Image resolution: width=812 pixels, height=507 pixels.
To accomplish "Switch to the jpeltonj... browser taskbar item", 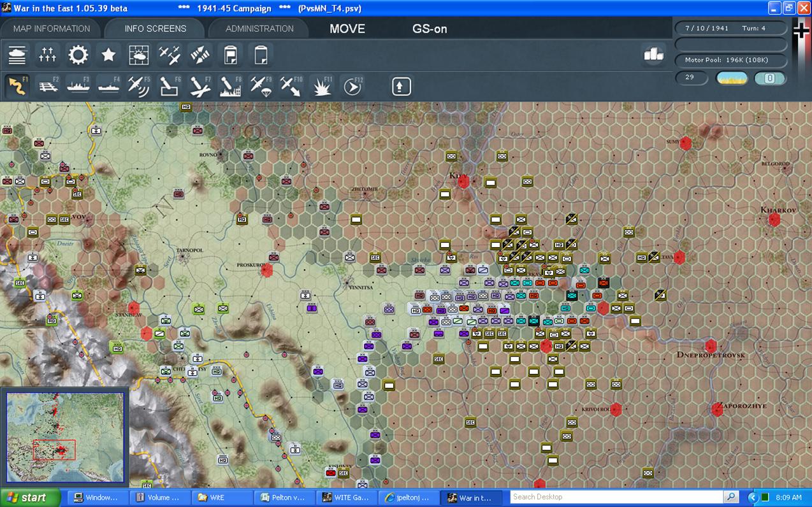I will pyautogui.click(x=410, y=497).
